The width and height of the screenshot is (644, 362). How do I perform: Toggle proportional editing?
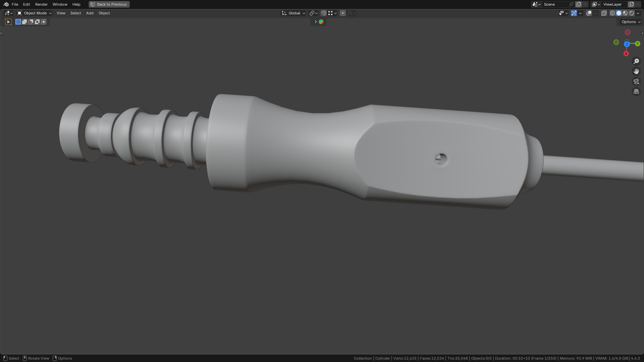(x=342, y=13)
